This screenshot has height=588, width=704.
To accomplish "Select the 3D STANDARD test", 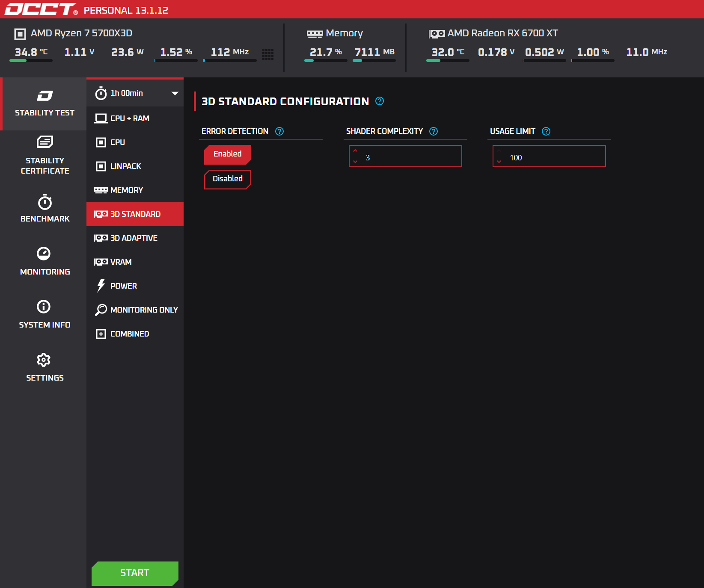I will click(x=135, y=214).
